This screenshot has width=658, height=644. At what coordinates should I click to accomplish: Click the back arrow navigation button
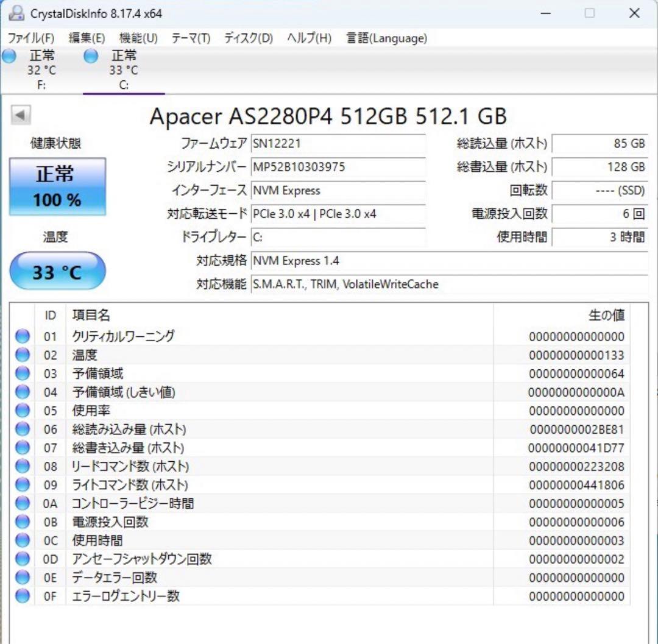coord(20,113)
